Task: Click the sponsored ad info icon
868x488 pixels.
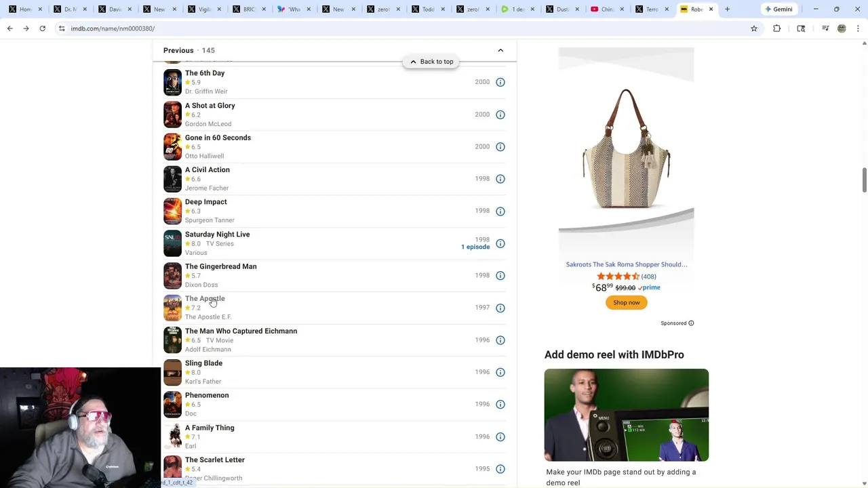Action: pyautogui.click(x=691, y=323)
